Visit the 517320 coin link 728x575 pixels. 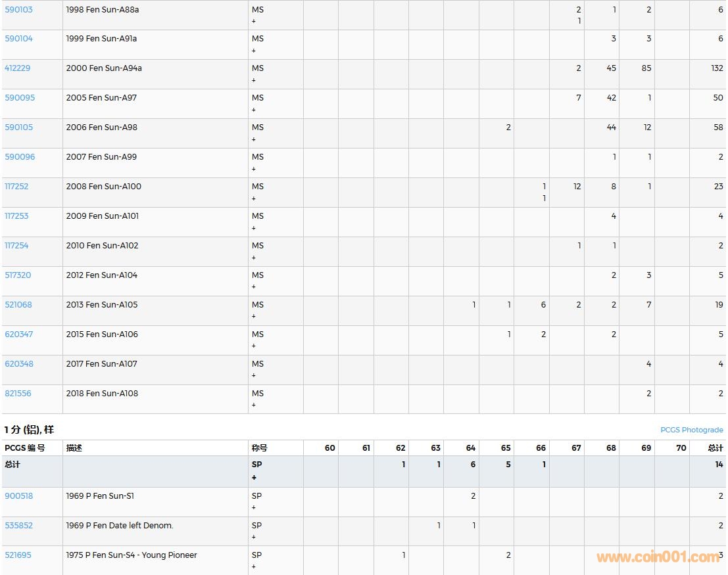point(18,275)
